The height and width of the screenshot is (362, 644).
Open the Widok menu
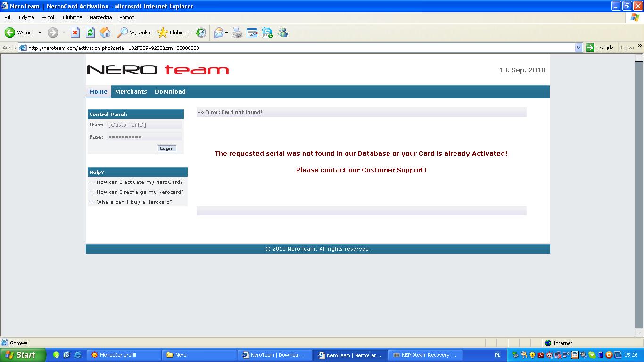49,17
